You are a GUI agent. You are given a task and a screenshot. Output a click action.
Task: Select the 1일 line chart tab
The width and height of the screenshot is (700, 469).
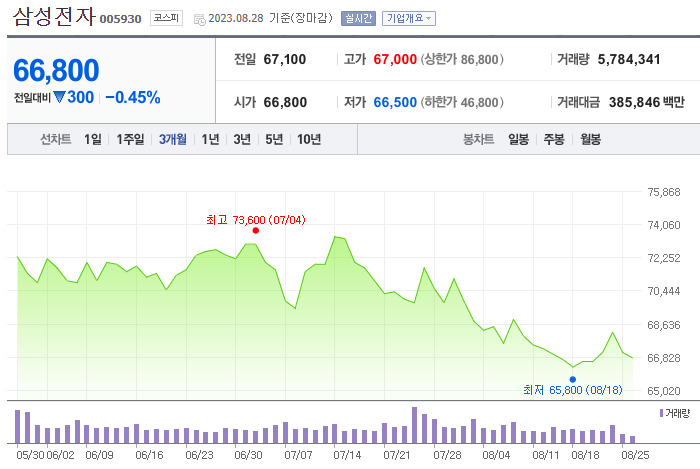[93, 139]
